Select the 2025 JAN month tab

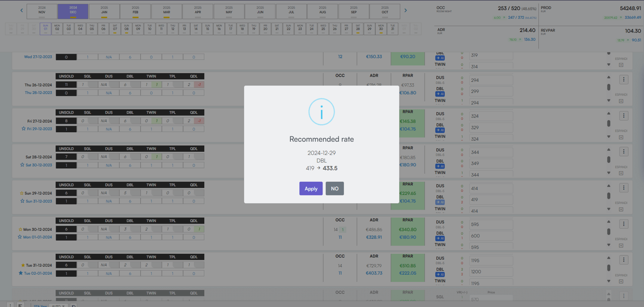coord(104,12)
